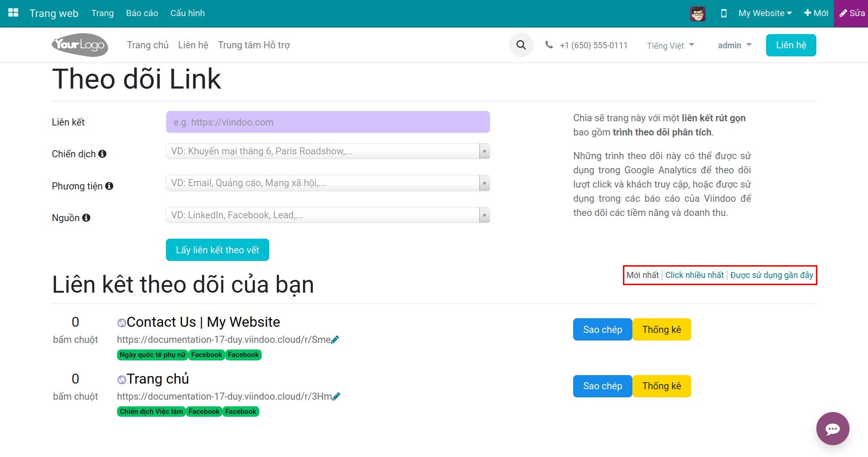
Task: Click the phone icon beside the number
Action: (549, 45)
